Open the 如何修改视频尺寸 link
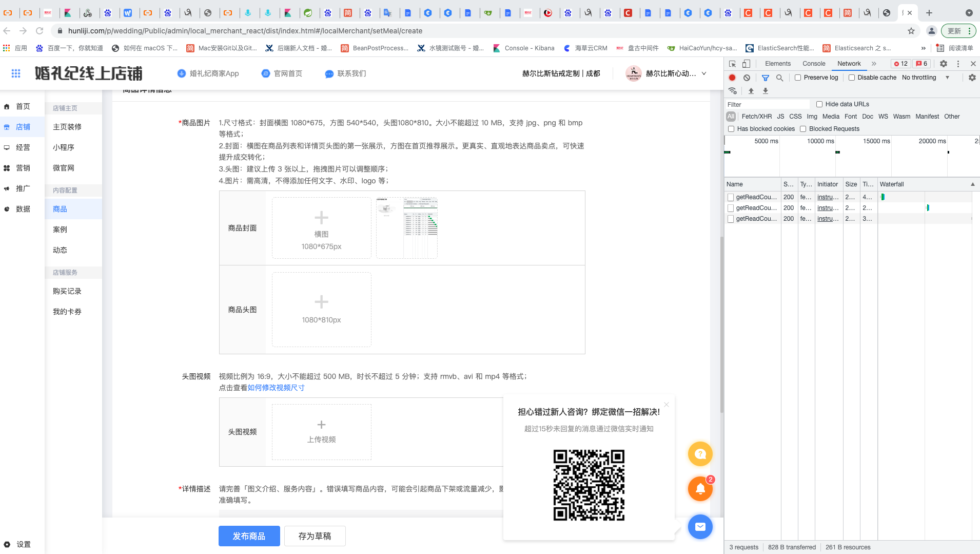Image resolution: width=980 pixels, height=554 pixels. tap(276, 388)
